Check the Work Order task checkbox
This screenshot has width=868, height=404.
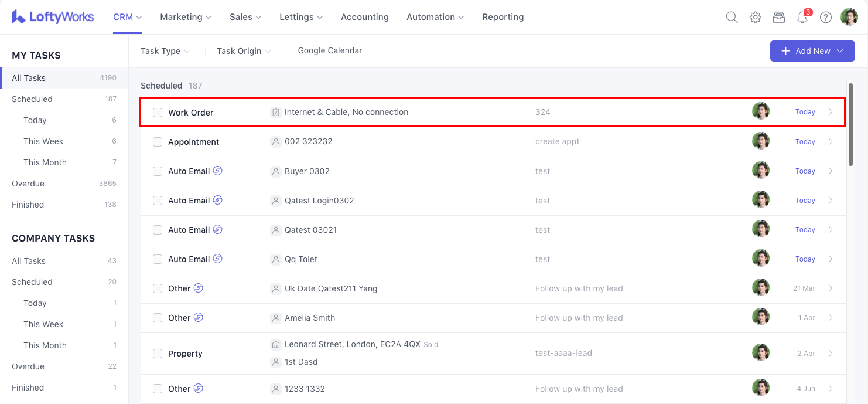[157, 112]
